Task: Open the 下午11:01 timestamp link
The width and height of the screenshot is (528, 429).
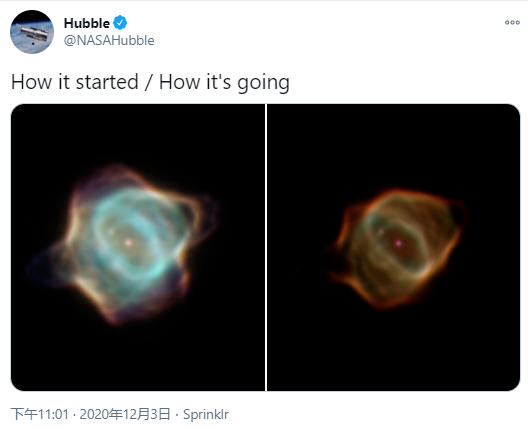Action: tap(40, 414)
